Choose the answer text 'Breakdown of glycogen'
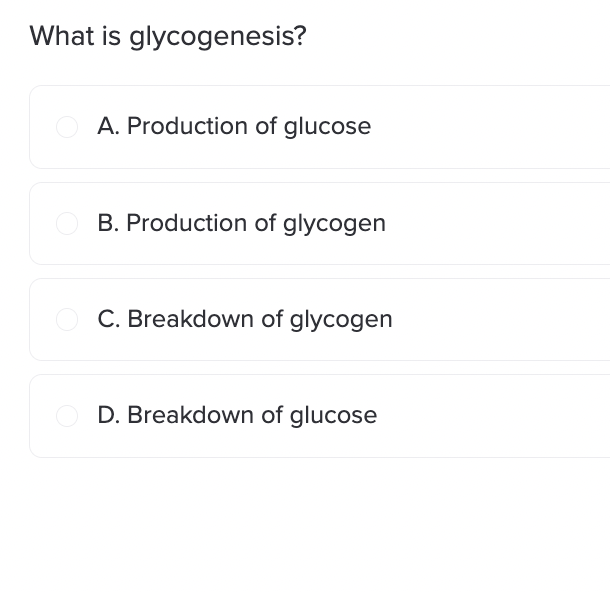 point(260,320)
